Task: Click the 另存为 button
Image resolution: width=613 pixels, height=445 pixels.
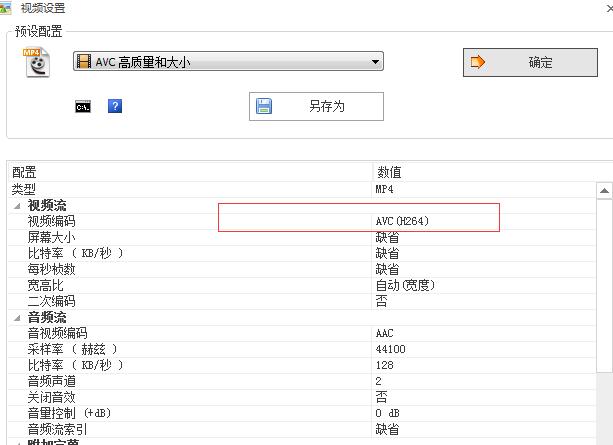Action: point(316,106)
